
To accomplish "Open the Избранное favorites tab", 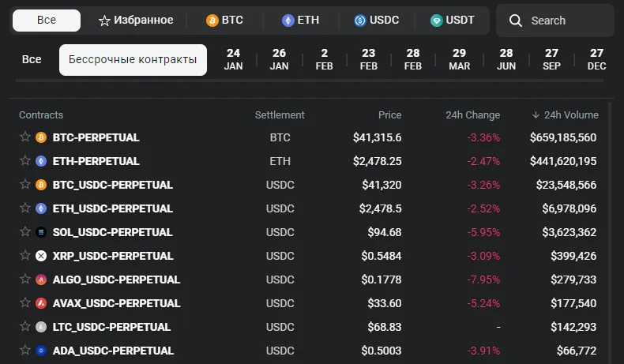I will [136, 20].
